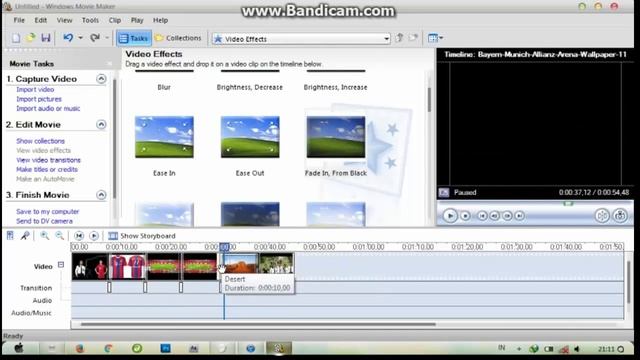Click the Import video link
The image size is (640, 360).
[35, 89]
